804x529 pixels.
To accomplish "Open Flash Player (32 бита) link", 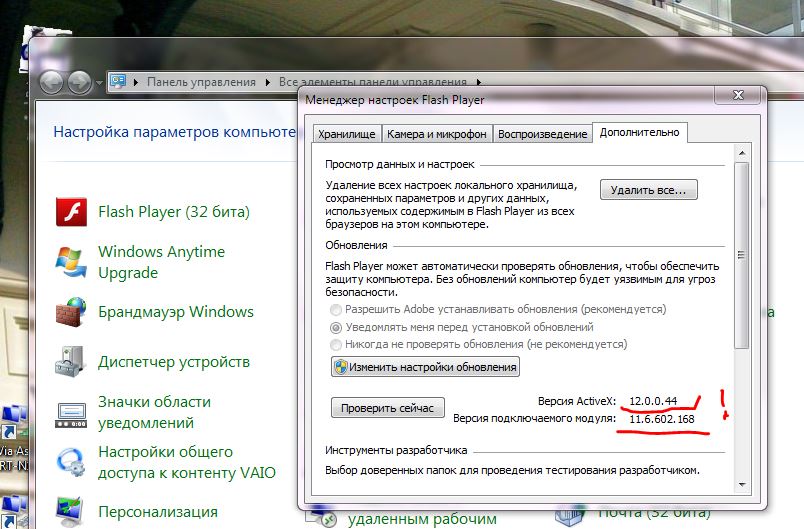I will pos(174,212).
